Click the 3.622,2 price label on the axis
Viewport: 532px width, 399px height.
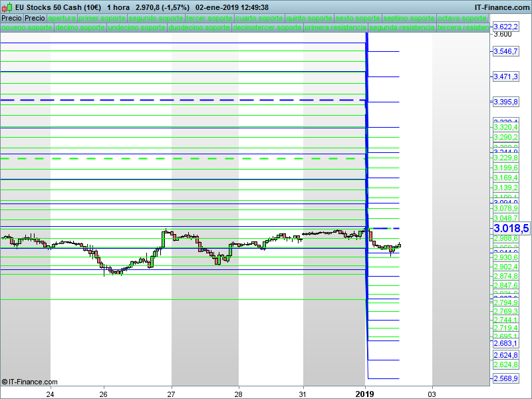[x=506, y=27]
